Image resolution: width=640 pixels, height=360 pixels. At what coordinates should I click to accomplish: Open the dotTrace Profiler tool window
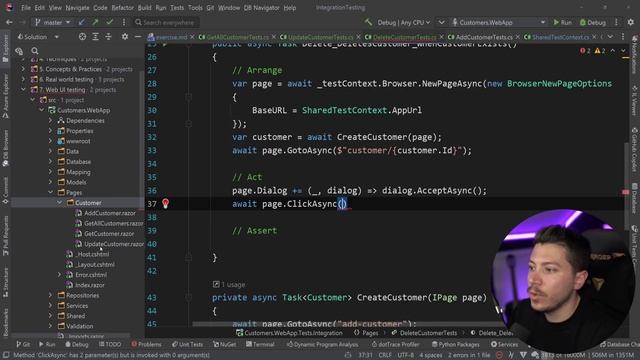(395, 344)
